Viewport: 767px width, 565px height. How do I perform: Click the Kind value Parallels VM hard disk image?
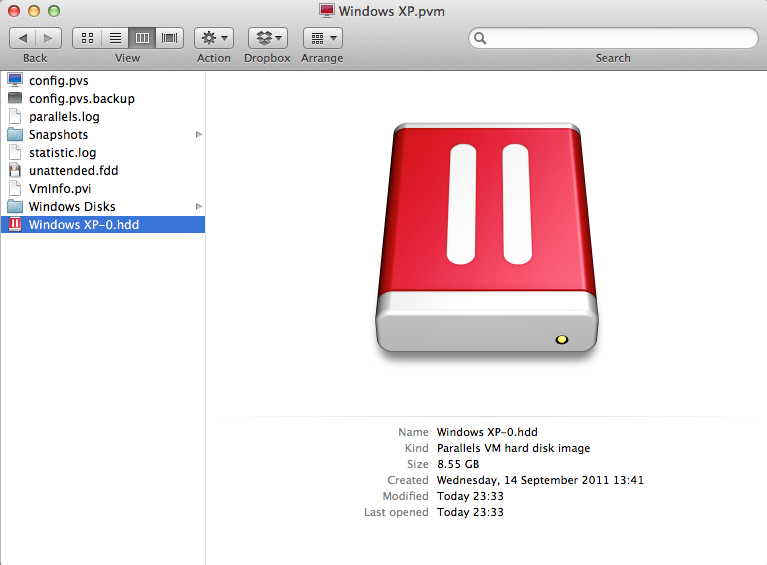click(514, 448)
